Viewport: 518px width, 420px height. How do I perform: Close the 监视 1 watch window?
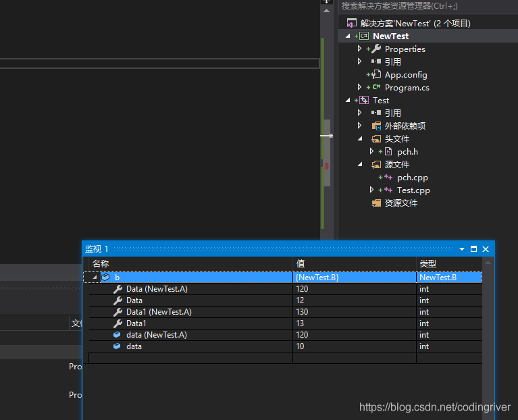(486, 249)
